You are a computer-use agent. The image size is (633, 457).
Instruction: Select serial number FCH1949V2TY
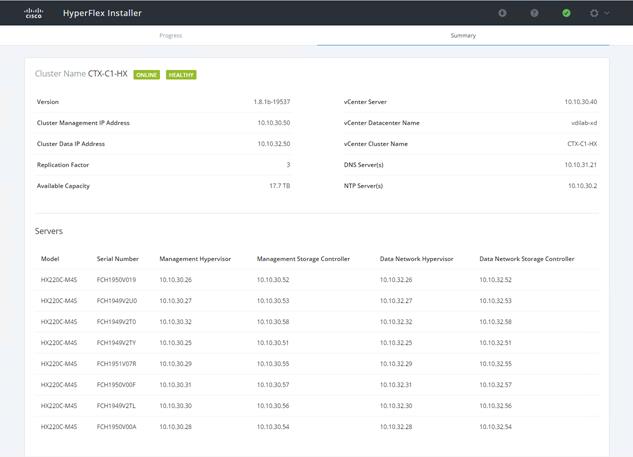click(116, 343)
